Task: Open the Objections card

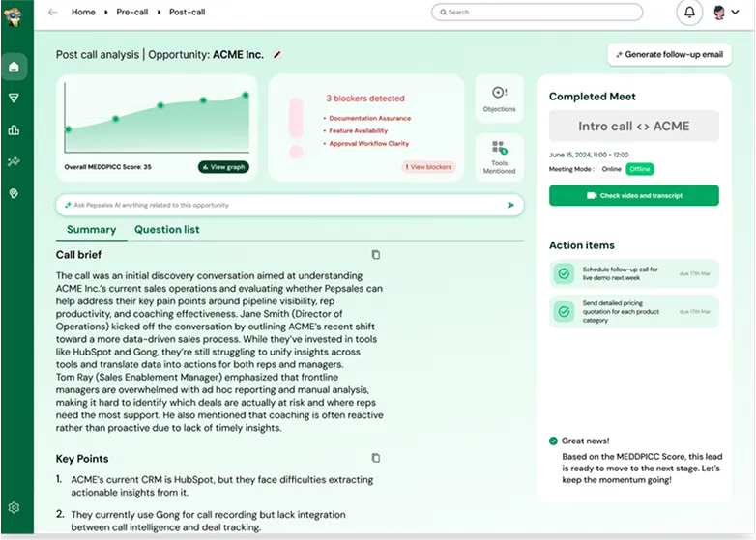Action: coord(499,99)
